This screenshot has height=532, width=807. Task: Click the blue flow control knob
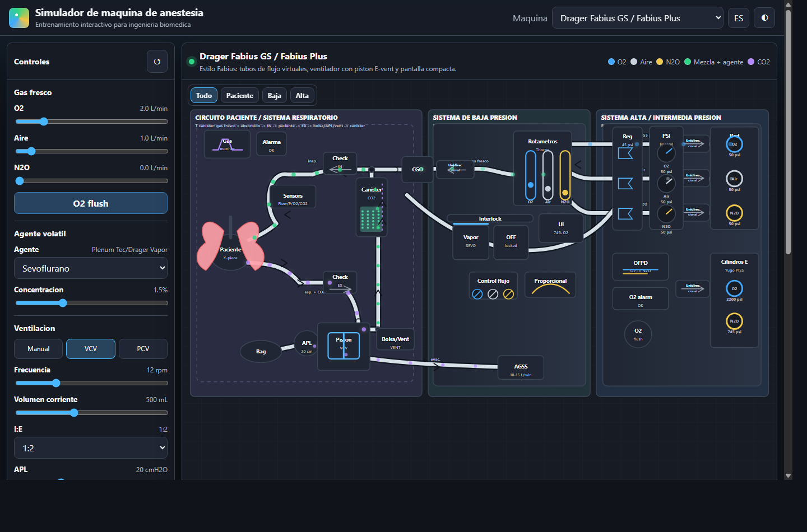click(477, 294)
